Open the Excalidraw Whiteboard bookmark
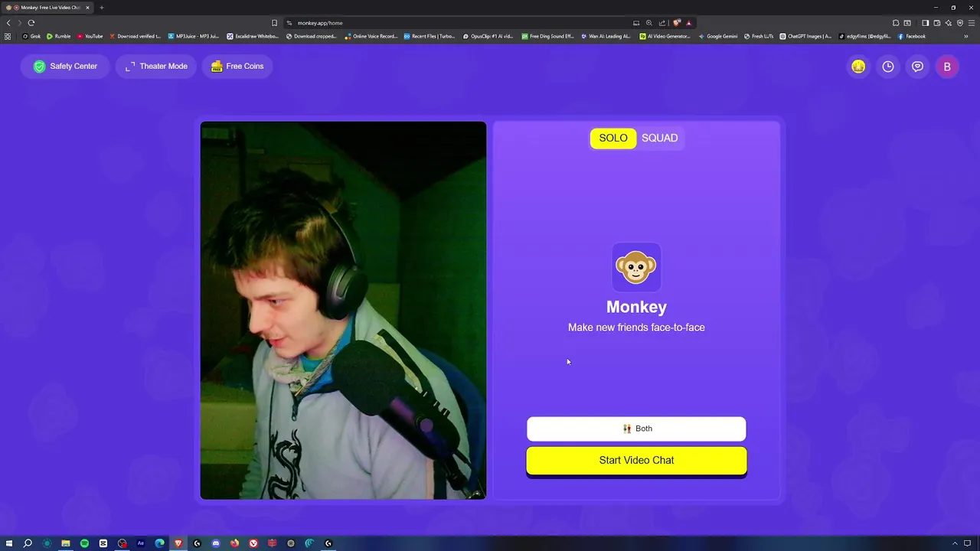Image resolution: width=980 pixels, height=551 pixels. 253,36
